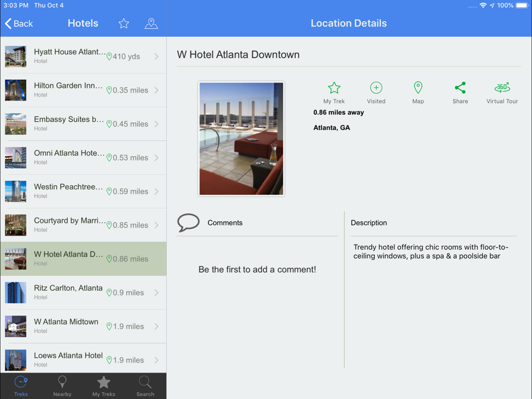Switch to the My Treks tab

coord(104,386)
